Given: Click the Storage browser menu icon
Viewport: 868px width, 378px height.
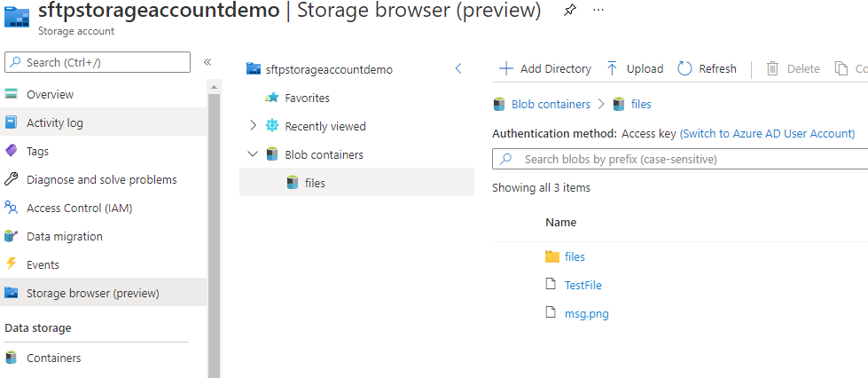Looking at the screenshot, I should pyautogui.click(x=11, y=293).
